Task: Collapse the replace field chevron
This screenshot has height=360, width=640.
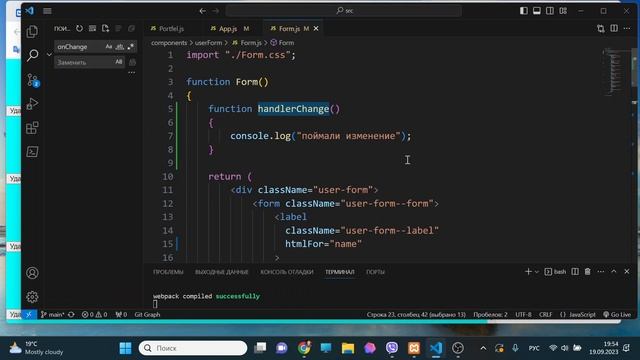Action: (x=49, y=54)
